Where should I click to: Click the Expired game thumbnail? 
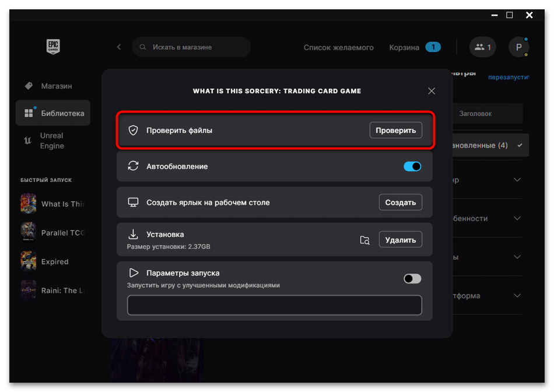(x=28, y=261)
